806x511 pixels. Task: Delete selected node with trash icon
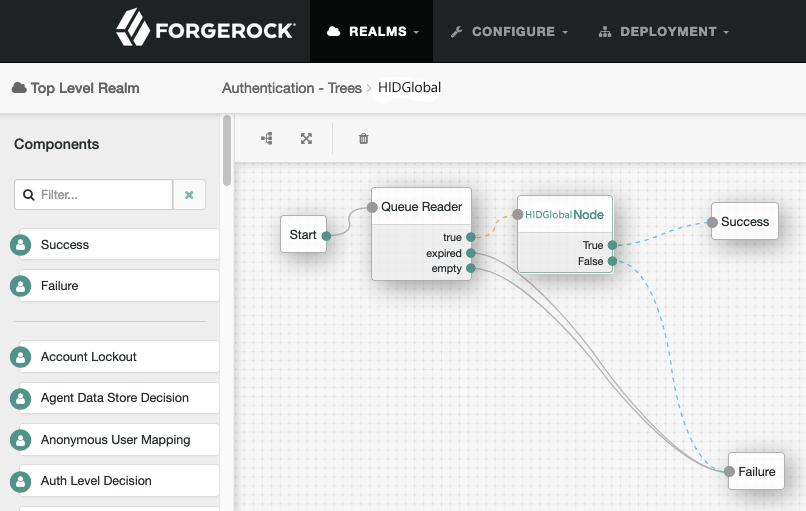pyautogui.click(x=363, y=138)
